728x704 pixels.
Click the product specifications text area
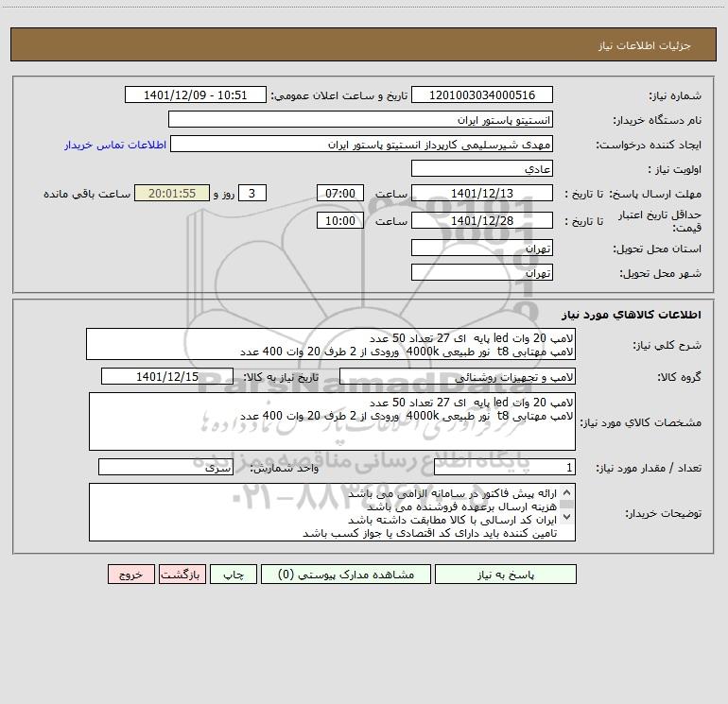click(332, 421)
